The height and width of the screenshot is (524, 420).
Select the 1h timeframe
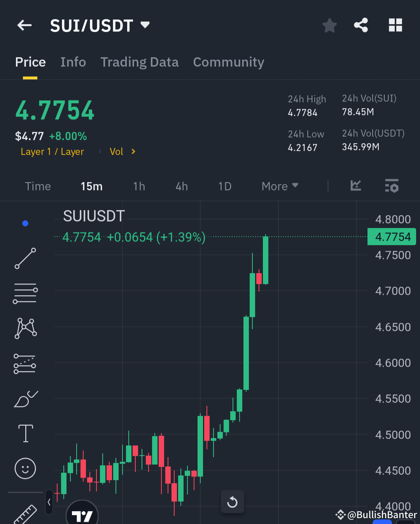[x=139, y=186]
